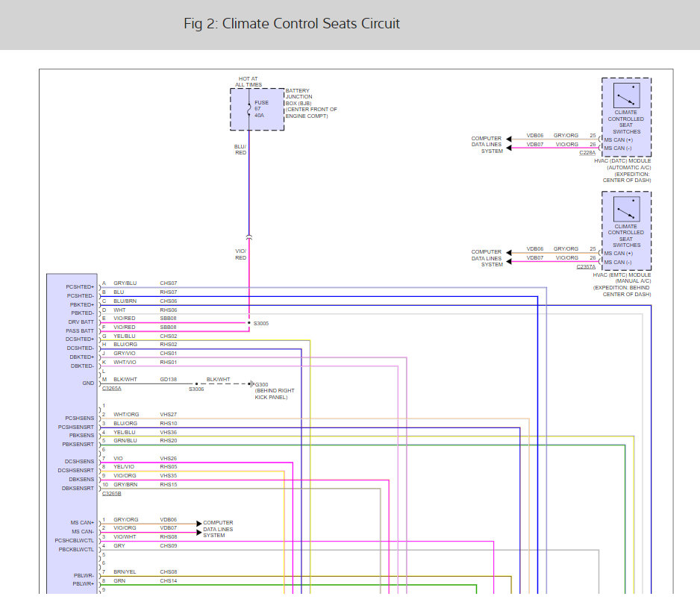Screen dimensions: 700x608
Task: Click circuit code CHS06
Action: point(169,301)
